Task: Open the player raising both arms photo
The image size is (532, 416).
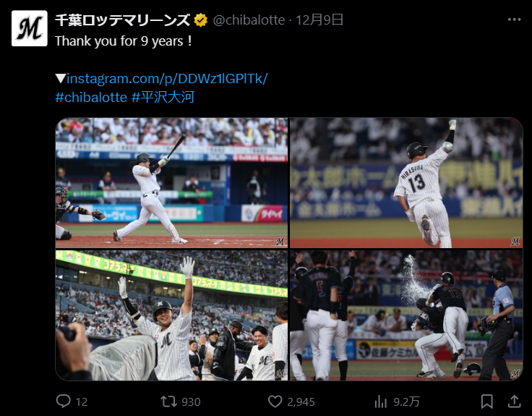Action: click(171, 315)
